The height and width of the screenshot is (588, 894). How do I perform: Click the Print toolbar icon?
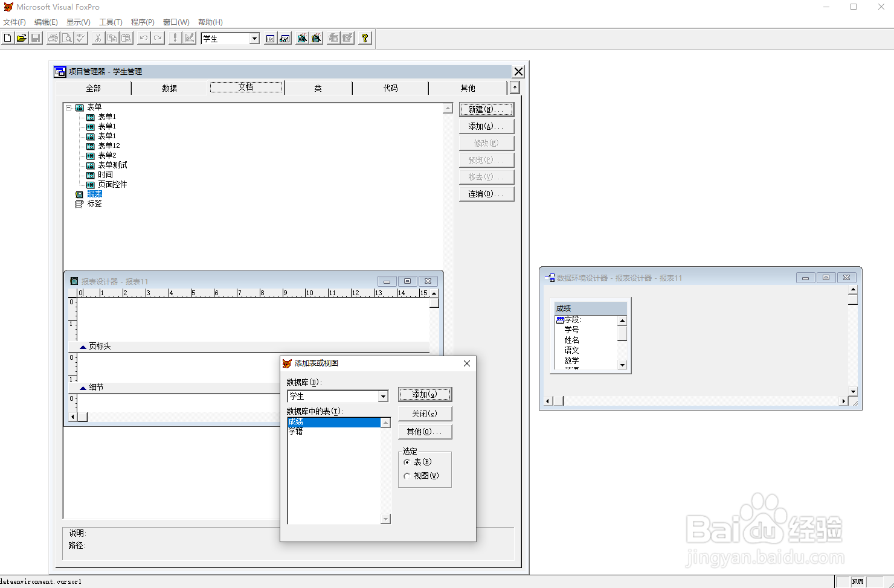[53, 38]
